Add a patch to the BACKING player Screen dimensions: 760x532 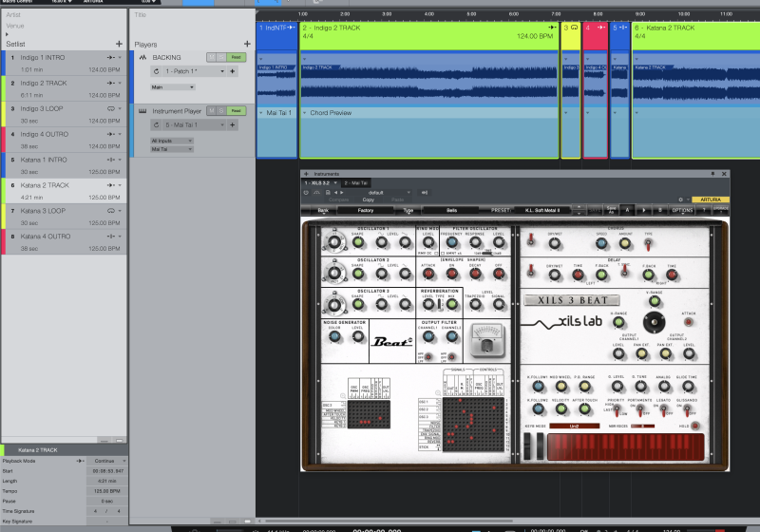click(233, 71)
